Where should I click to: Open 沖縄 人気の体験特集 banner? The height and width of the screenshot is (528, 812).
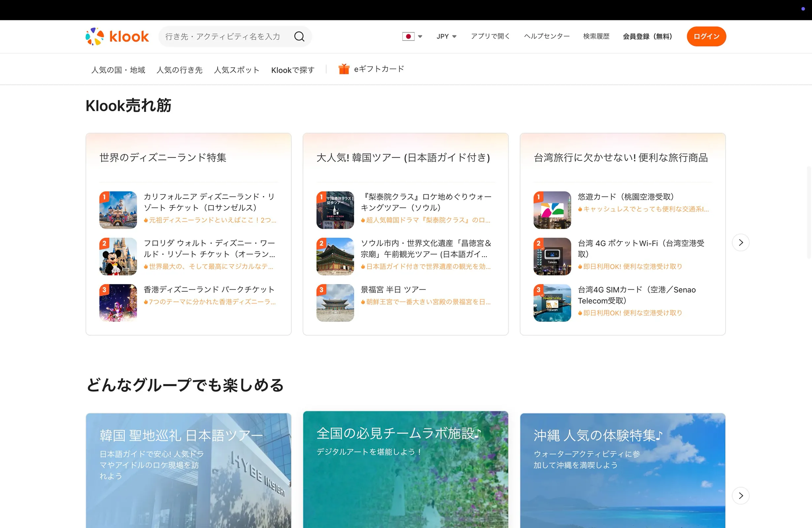click(623, 471)
